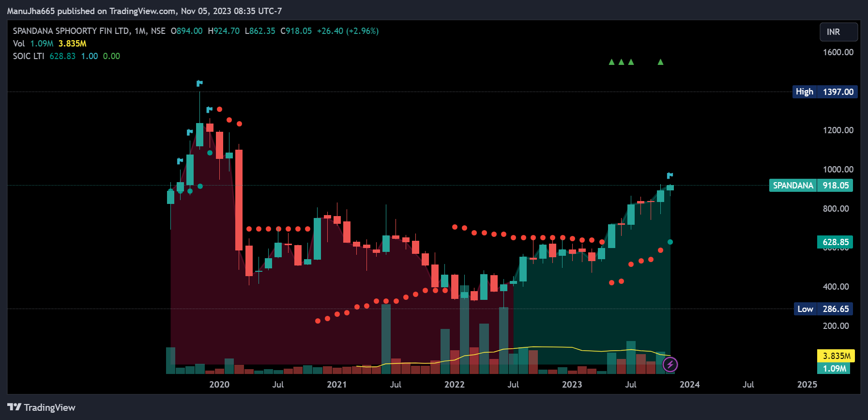Click the 628.85 indicator value label
The height and width of the screenshot is (420, 868).
click(835, 242)
